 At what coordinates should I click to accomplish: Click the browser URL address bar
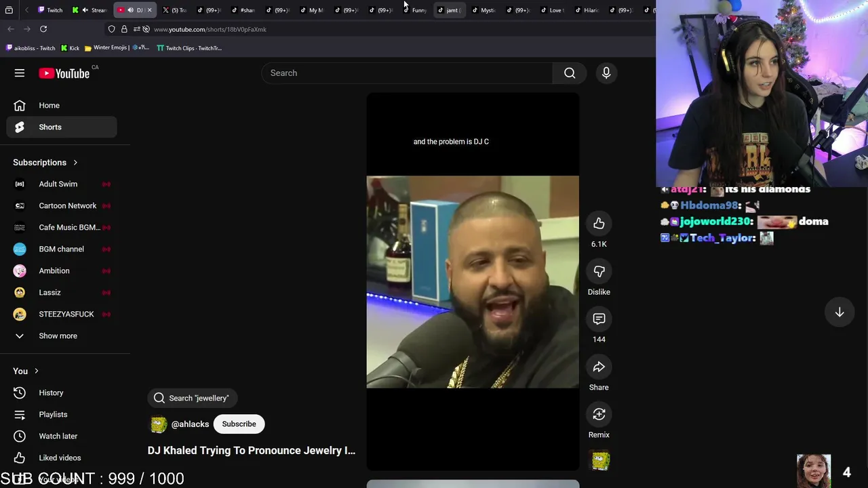(x=380, y=29)
